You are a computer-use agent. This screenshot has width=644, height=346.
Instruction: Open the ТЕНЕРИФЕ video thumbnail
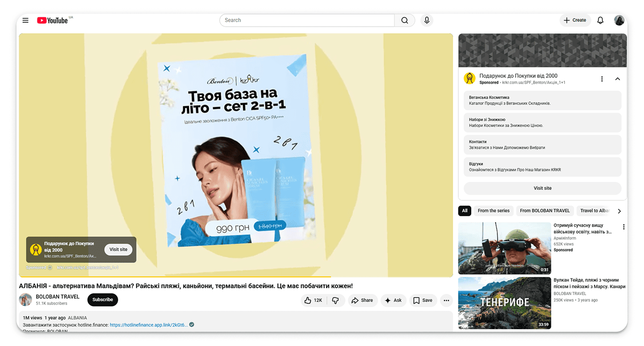coord(505,303)
